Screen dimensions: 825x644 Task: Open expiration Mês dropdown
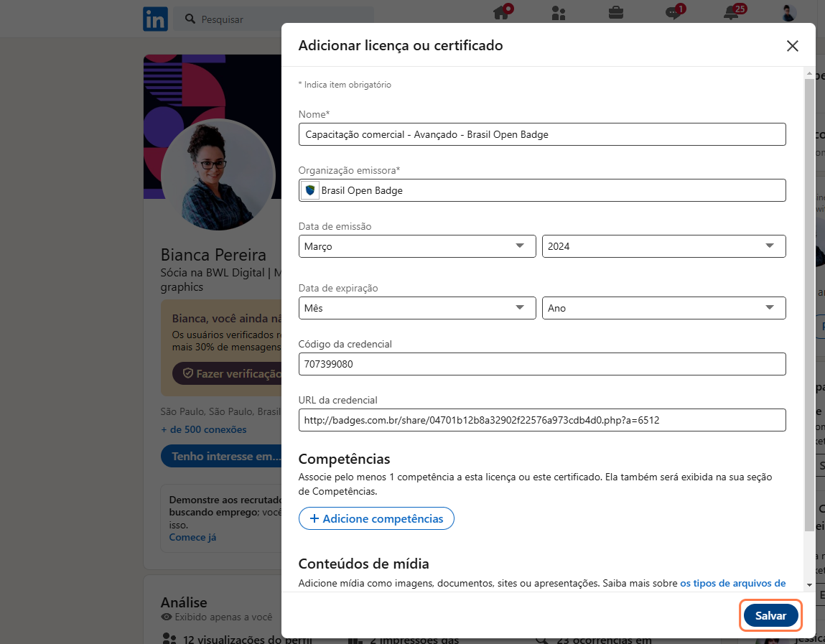pos(417,308)
